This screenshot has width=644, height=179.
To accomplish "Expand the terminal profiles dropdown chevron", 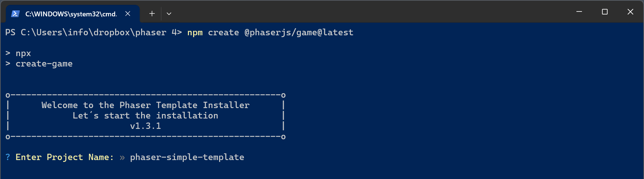I will tap(169, 14).
